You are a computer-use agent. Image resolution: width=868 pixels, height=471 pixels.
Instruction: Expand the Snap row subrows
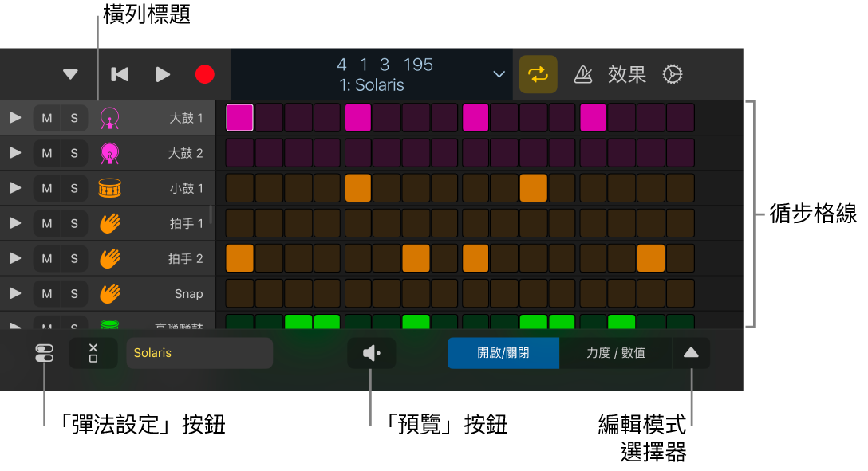coord(15,293)
